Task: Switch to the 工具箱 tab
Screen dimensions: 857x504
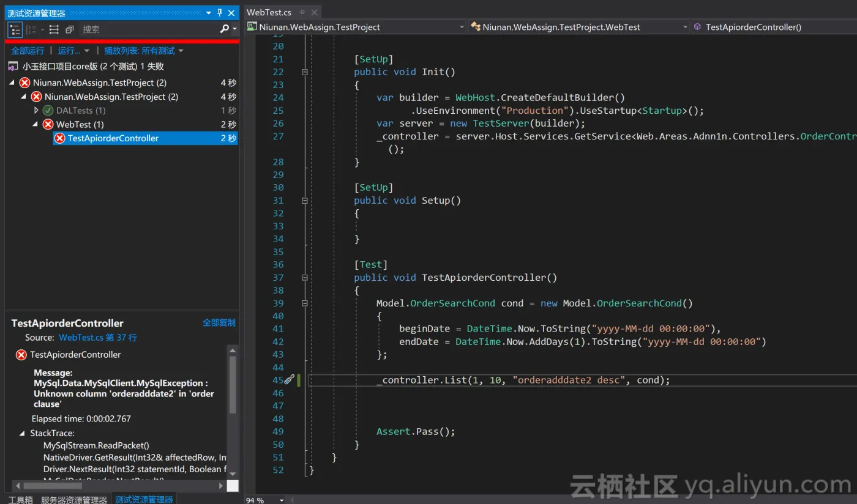Action: pyautogui.click(x=21, y=499)
